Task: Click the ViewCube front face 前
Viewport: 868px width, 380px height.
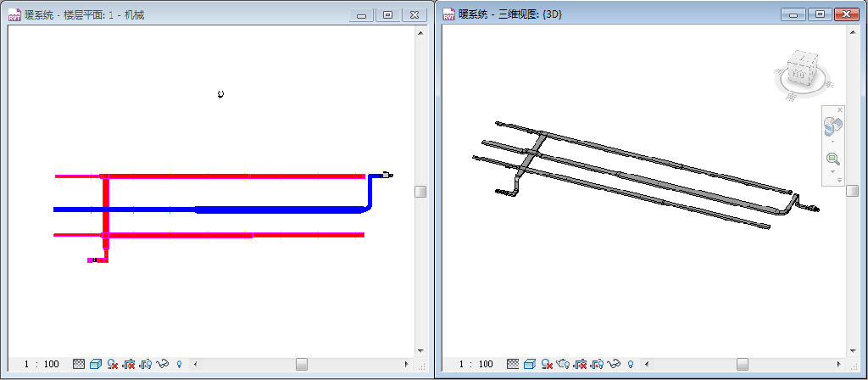Action: 798,75
